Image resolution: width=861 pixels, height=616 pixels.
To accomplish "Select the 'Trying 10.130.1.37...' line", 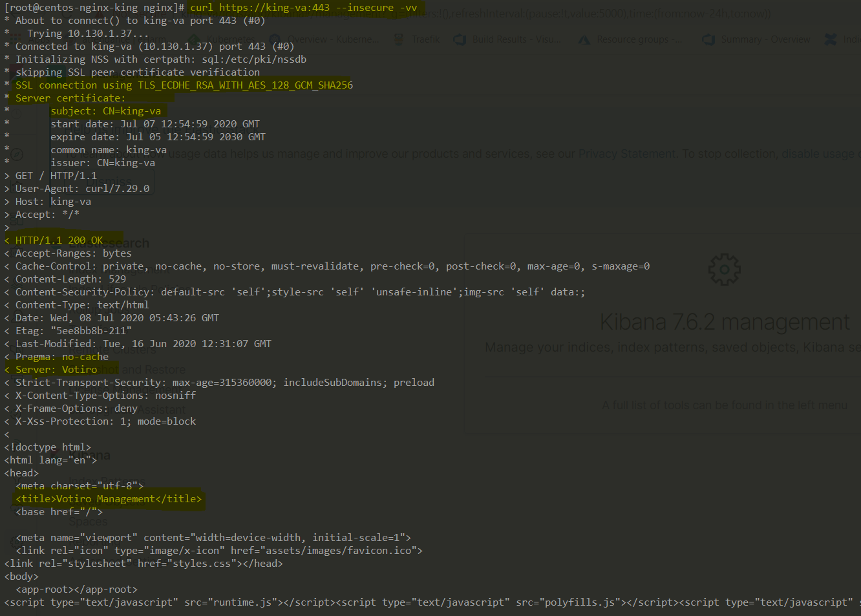I will pos(88,34).
